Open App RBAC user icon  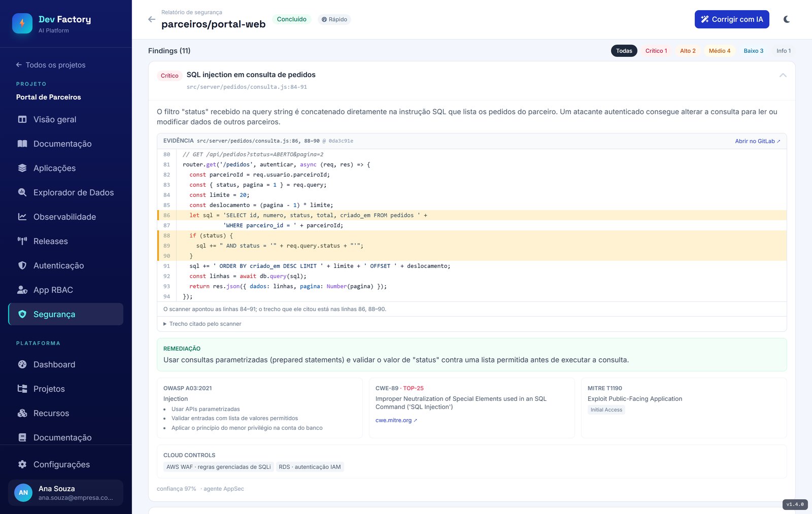click(22, 290)
